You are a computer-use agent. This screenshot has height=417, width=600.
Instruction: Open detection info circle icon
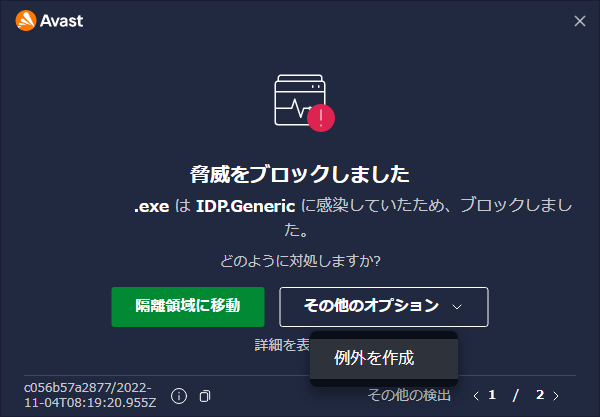point(179,396)
